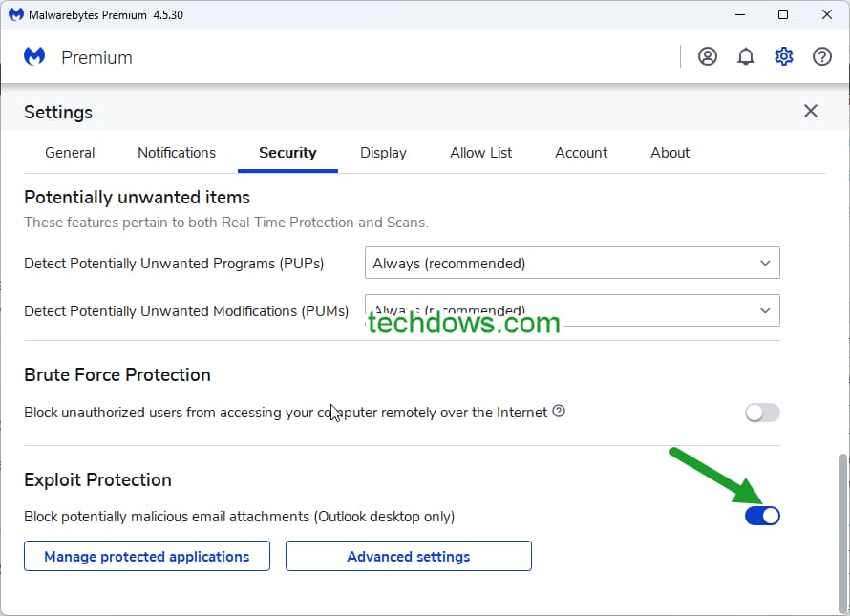Open the account profile icon
This screenshot has width=850, height=616.
point(707,56)
